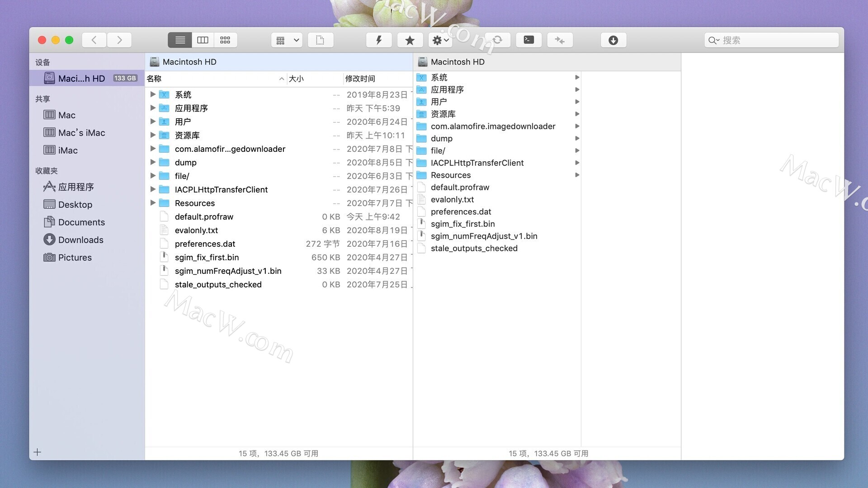Open the item arrangement dropdown

click(x=287, y=40)
